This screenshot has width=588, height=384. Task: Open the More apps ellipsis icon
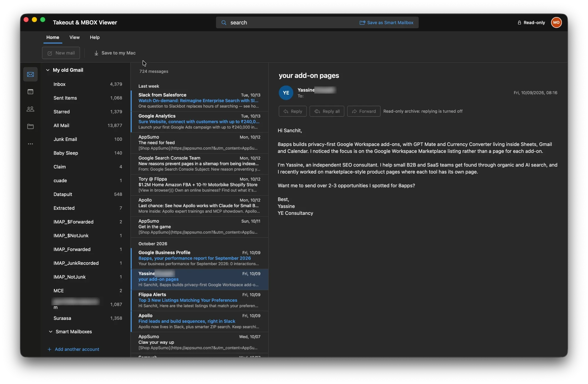(x=30, y=144)
